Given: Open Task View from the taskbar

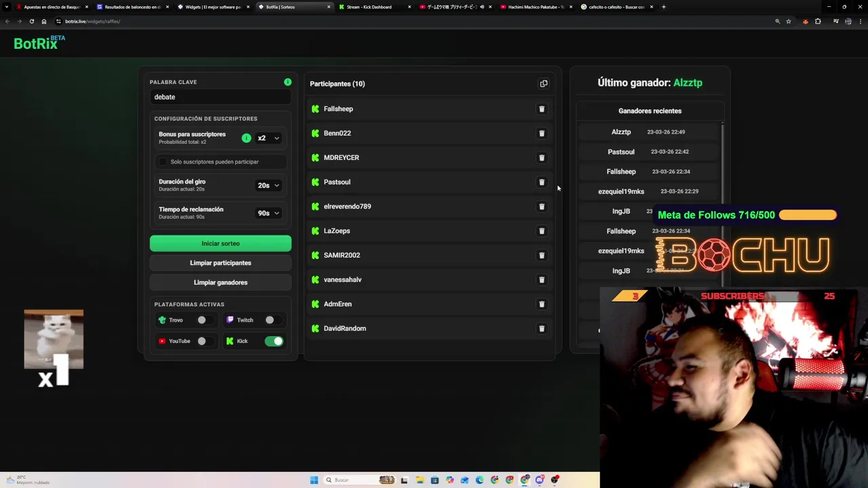Looking at the screenshot, I should (x=404, y=480).
